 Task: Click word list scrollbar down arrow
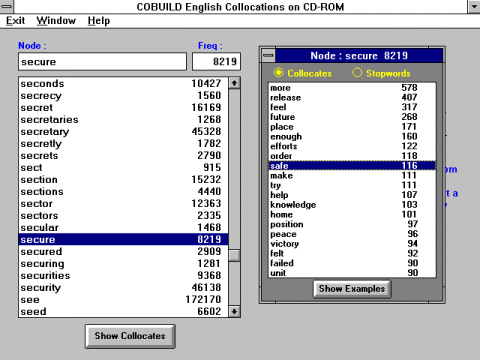[x=234, y=311]
